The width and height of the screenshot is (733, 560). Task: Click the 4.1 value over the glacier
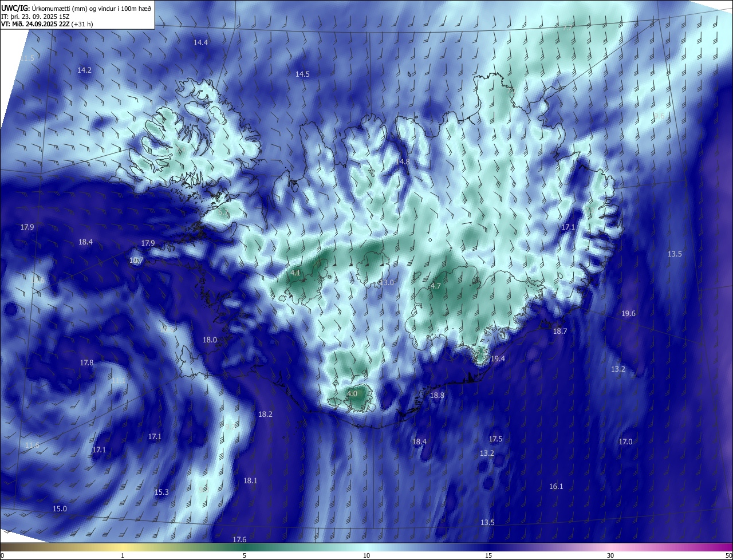[295, 273]
